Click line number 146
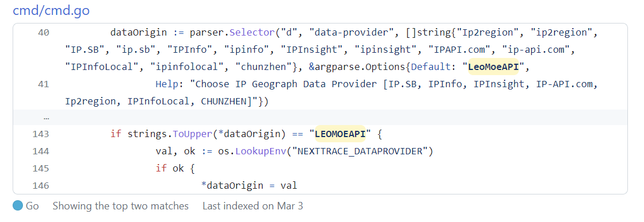 (40, 186)
